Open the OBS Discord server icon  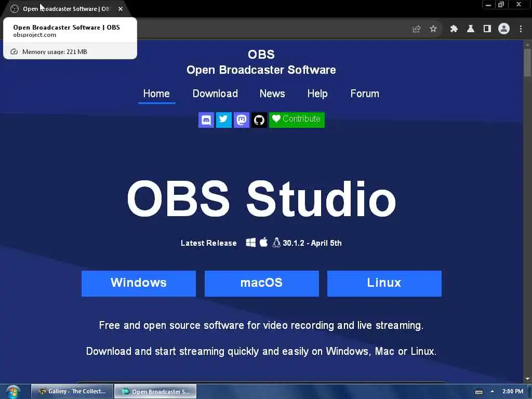point(206,120)
